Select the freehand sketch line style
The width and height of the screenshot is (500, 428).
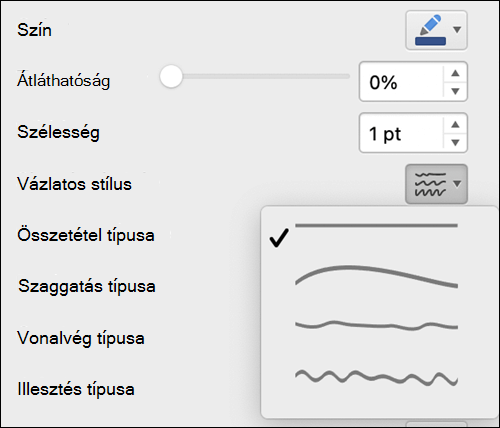coord(376,325)
